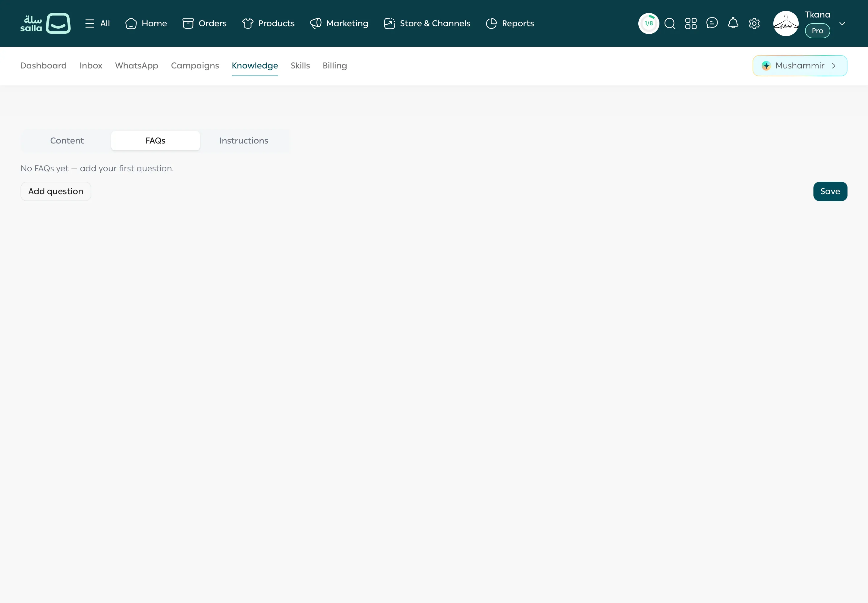Click the Mushammir chevron arrow
Viewport: 868px width, 603px height.
pyautogui.click(x=834, y=66)
